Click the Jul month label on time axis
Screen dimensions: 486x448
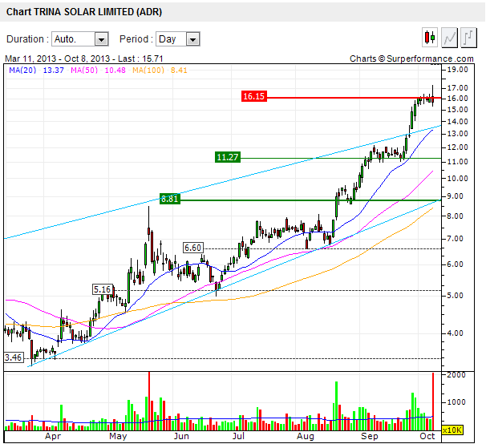[x=238, y=436]
